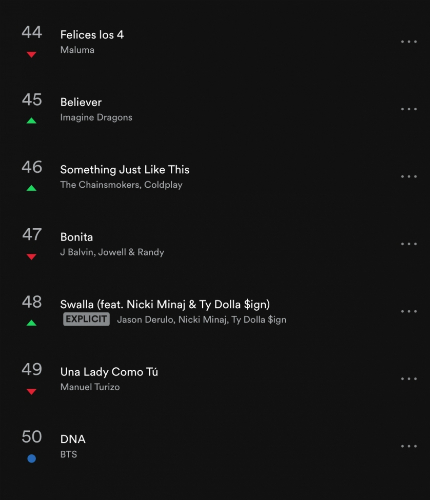Open more options for Believer
Image resolution: width=430 pixels, height=500 pixels.
tap(409, 109)
